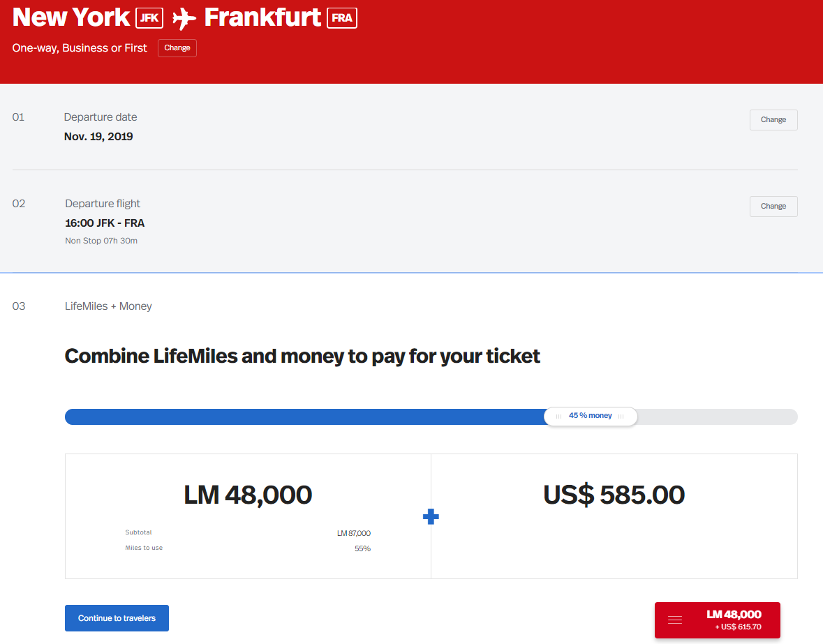This screenshot has width=823, height=644.
Task: Select step 03 LifeMiles + Money section
Action: (107, 306)
